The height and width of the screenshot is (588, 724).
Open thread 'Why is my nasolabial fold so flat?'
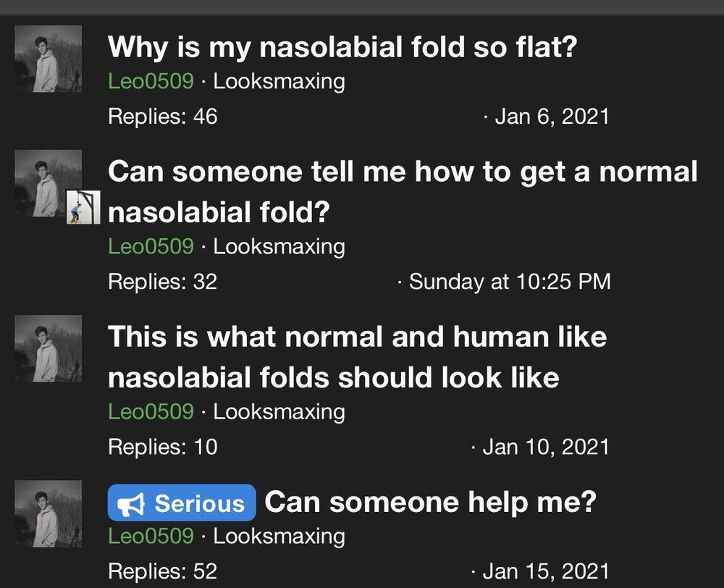[x=342, y=48]
